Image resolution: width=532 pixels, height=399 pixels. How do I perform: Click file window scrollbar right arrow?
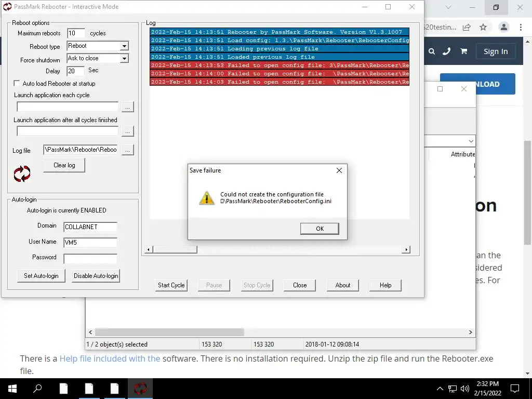pos(471,332)
